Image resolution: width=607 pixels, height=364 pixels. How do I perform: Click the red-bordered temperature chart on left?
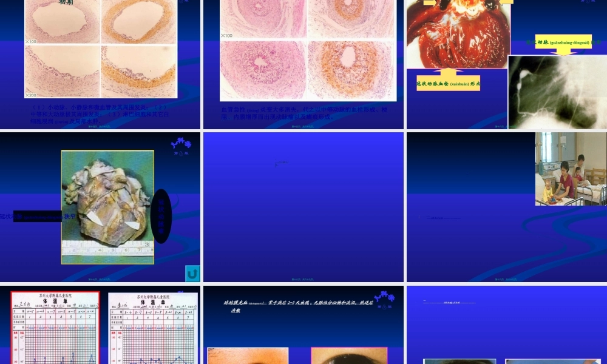pos(55,328)
